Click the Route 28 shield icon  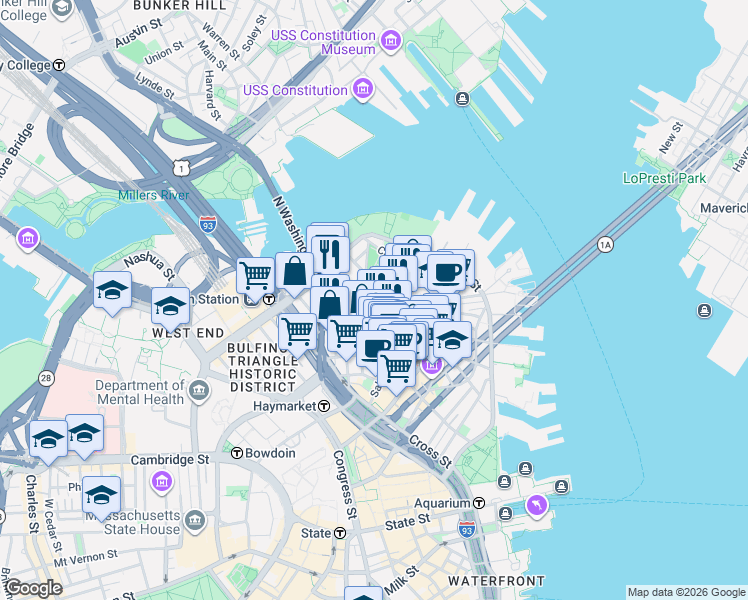pyautogui.click(x=46, y=379)
